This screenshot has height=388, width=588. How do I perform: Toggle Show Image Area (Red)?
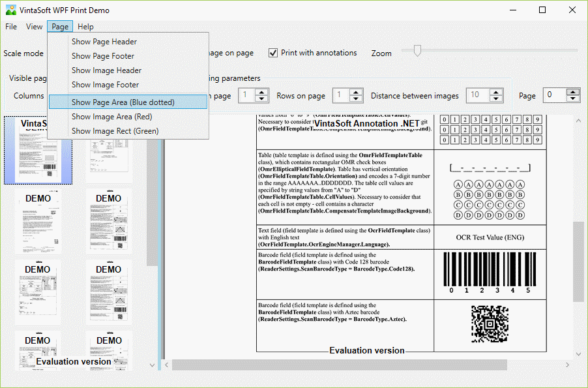point(111,117)
